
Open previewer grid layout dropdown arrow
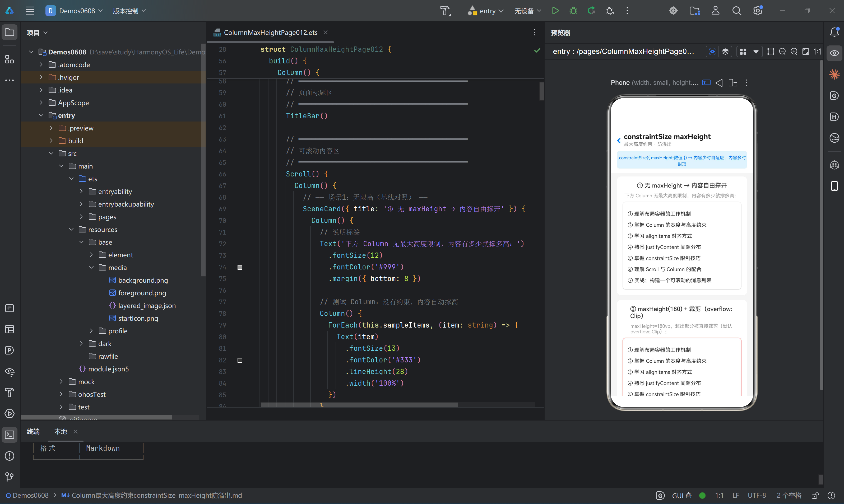tap(756, 51)
